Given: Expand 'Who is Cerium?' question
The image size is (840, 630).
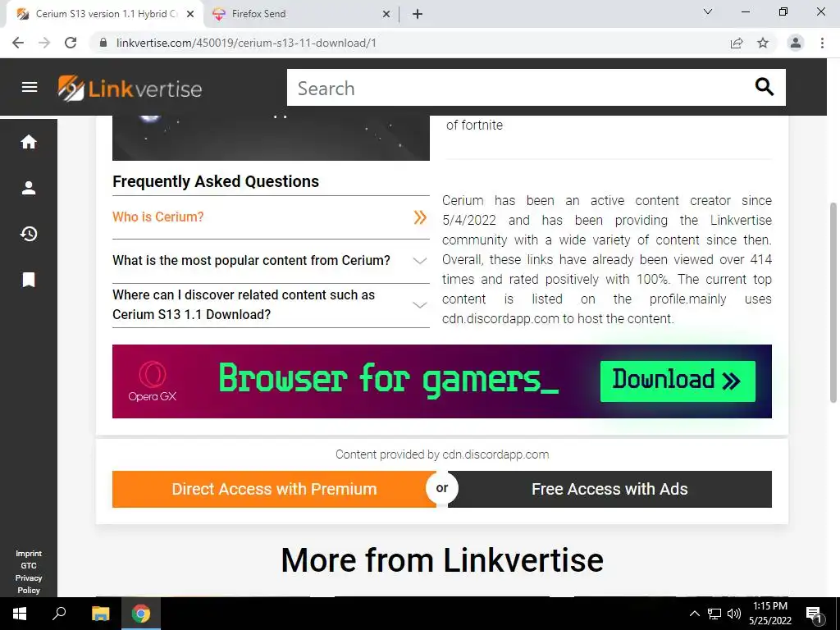Looking at the screenshot, I should pos(271,217).
